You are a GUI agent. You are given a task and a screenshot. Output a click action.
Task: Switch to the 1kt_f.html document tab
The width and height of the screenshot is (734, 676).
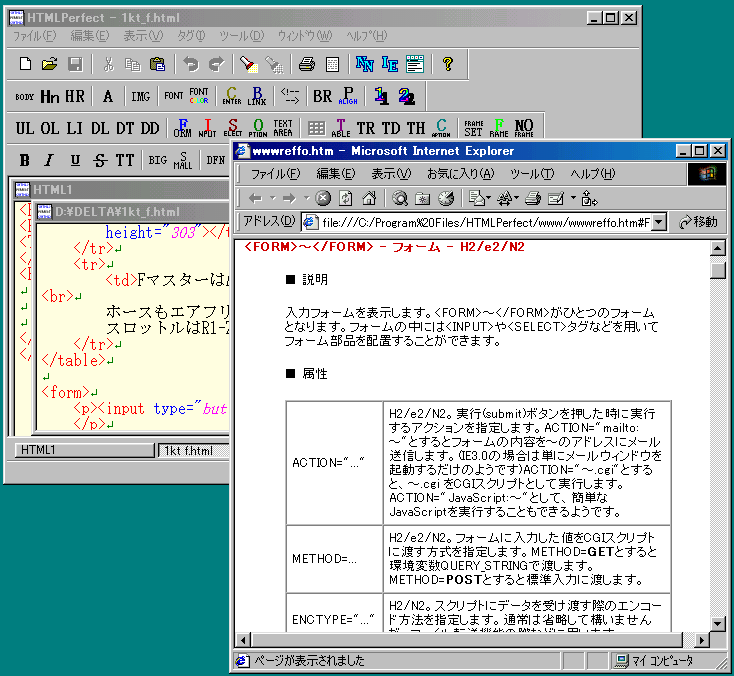pos(194,451)
